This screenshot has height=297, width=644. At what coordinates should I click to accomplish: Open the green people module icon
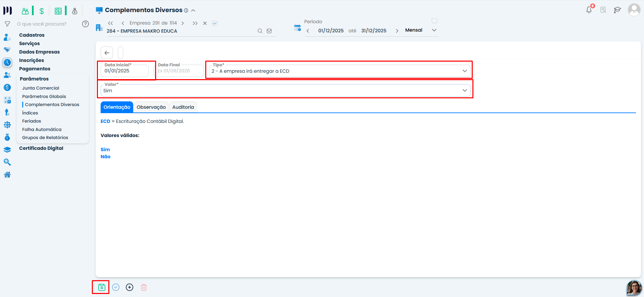[x=25, y=11]
